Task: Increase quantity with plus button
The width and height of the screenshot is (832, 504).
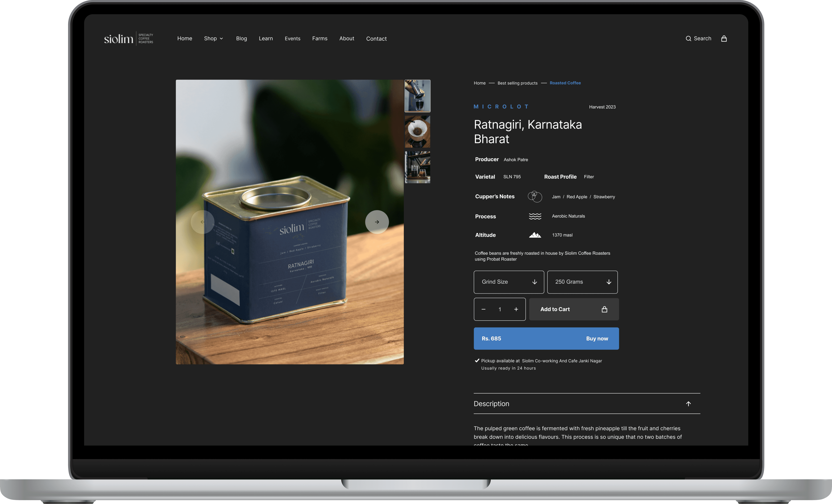Action: pos(516,309)
